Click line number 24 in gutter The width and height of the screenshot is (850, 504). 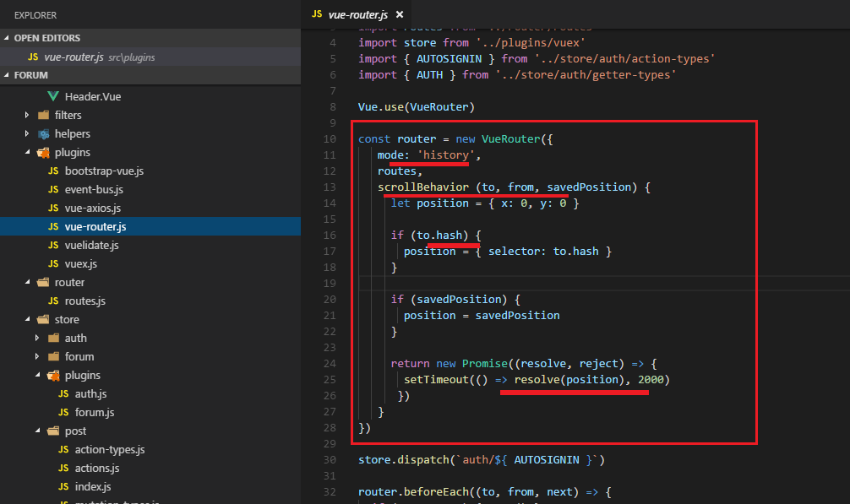330,364
